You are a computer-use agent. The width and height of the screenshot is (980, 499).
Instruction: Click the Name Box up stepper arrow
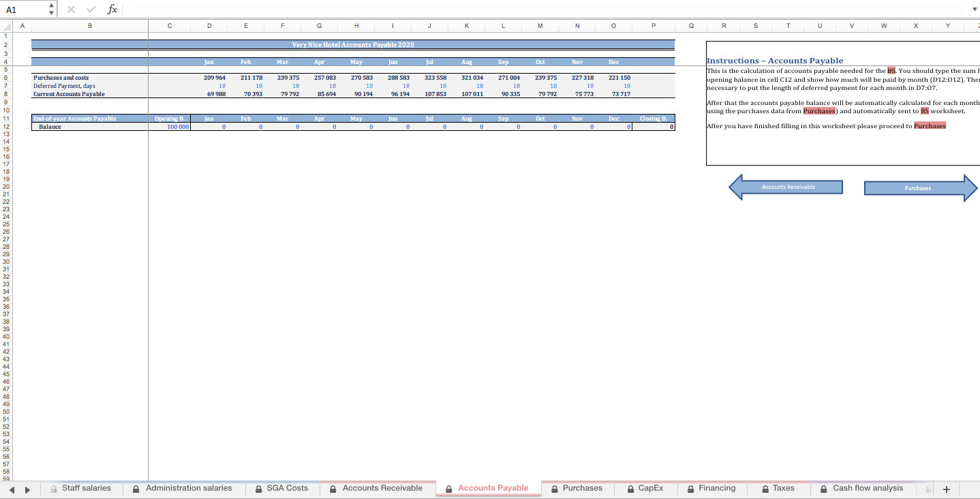pyautogui.click(x=50, y=5)
